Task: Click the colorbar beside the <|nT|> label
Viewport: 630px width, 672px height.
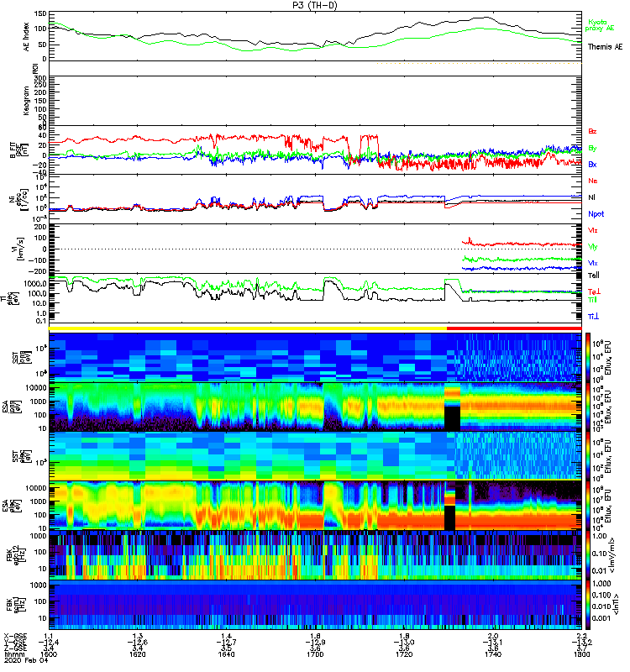Action: pos(587,605)
